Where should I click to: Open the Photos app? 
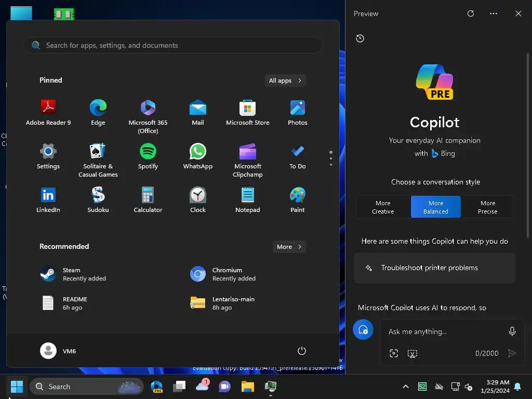click(298, 113)
